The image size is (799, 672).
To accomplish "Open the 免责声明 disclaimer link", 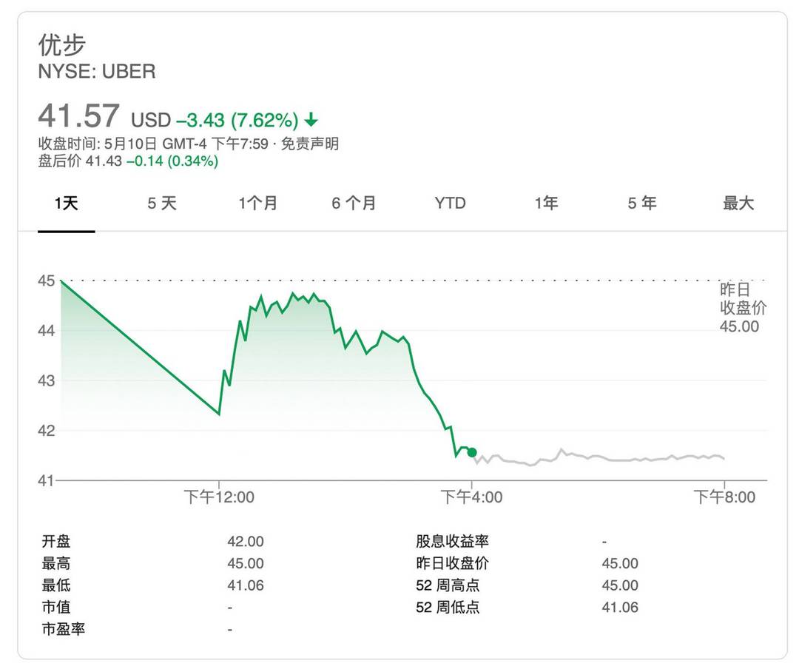I will [310, 144].
